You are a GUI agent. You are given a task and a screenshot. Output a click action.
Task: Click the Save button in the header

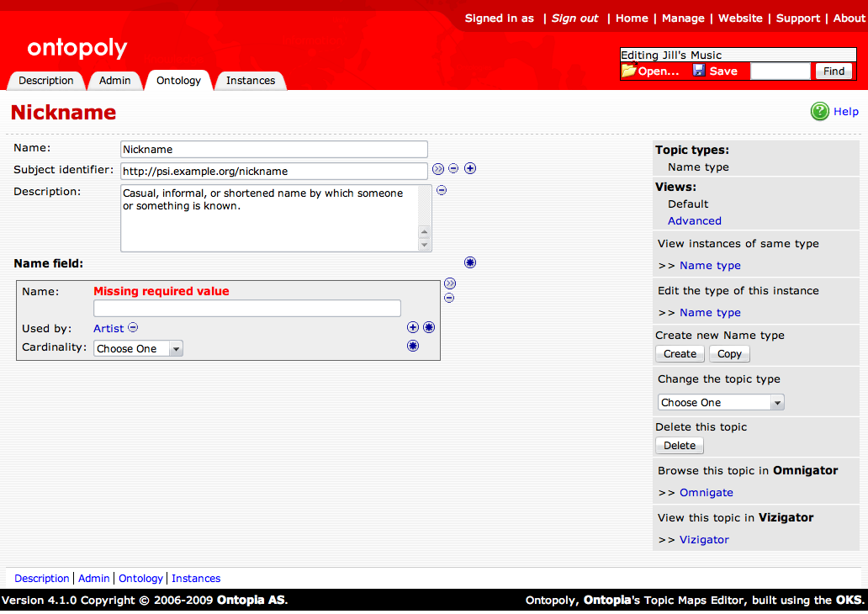click(x=716, y=71)
